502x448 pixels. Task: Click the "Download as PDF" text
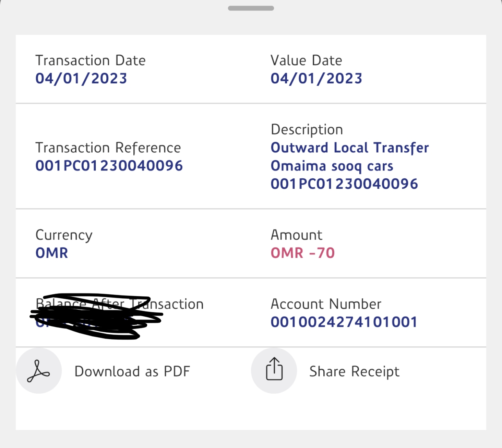[x=132, y=371]
